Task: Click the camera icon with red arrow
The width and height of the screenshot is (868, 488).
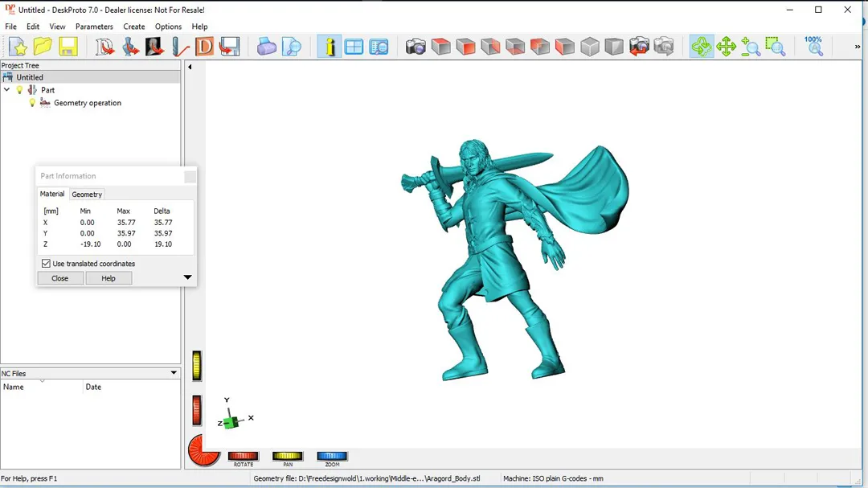Action: pos(639,47)
